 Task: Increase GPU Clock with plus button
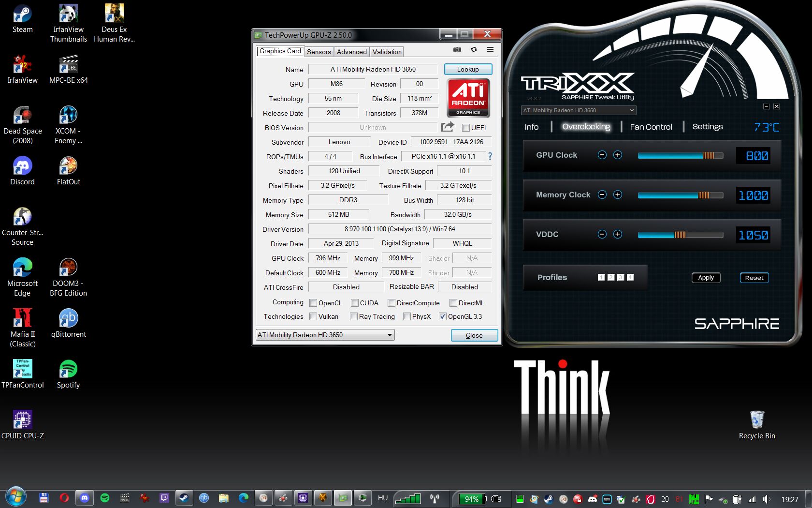pyautogui.click(x=617, y=155)
